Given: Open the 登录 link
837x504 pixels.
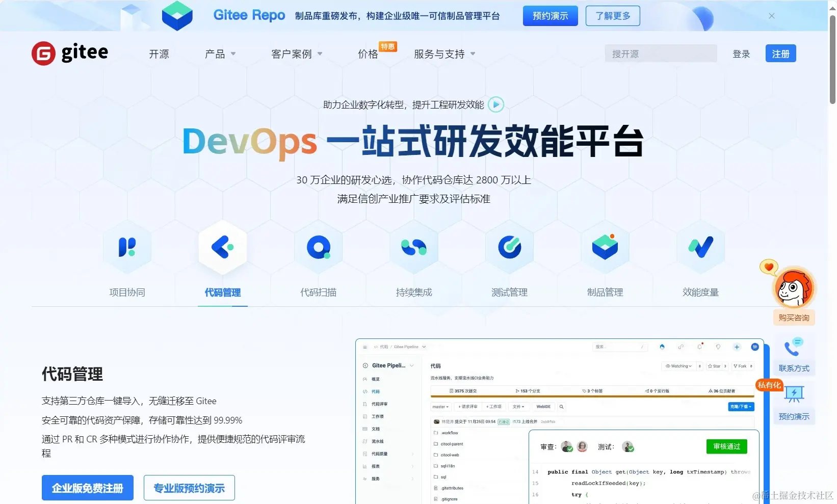Looking at the screenshot, I should (x=741, y=54).
